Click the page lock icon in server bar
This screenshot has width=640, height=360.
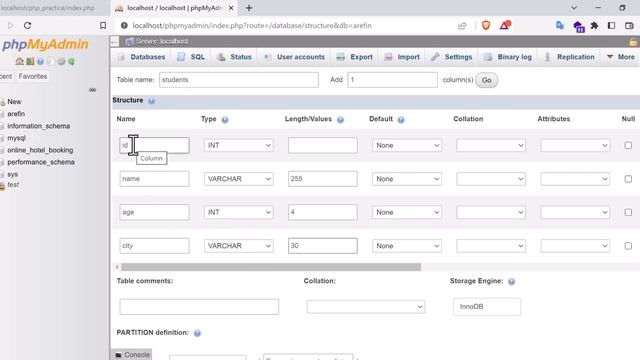tap(633, 42)
